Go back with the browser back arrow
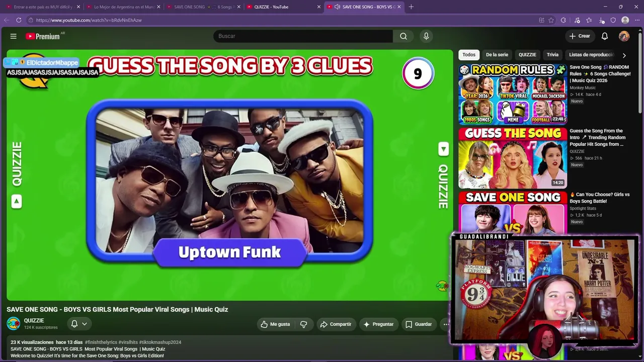 (x=7, y=20)
